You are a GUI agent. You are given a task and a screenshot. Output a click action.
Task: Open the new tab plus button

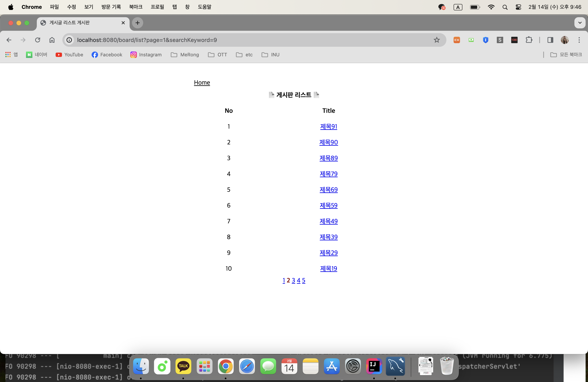pos(138,23)
